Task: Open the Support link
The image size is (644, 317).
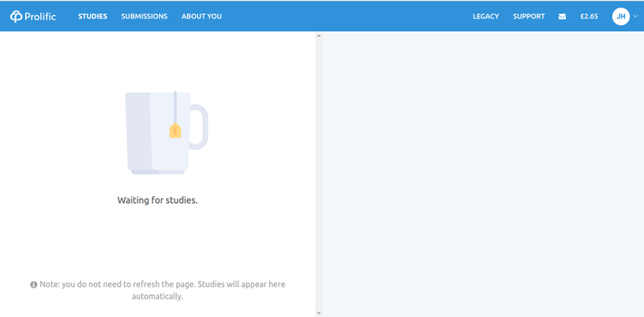Action: (x=529, y=17)
